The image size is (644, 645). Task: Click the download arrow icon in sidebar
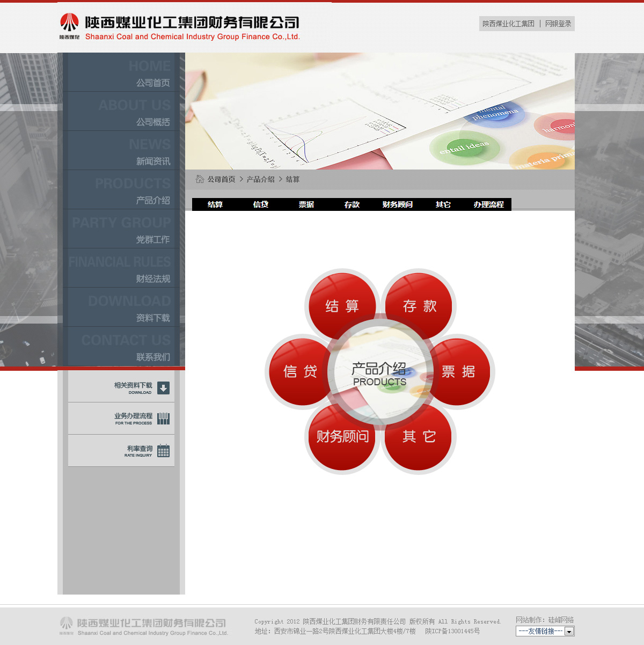(x=164, y=388)
